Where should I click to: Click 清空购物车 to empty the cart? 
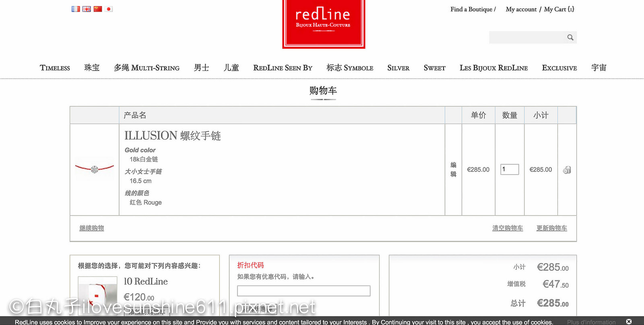click(508, 228)
